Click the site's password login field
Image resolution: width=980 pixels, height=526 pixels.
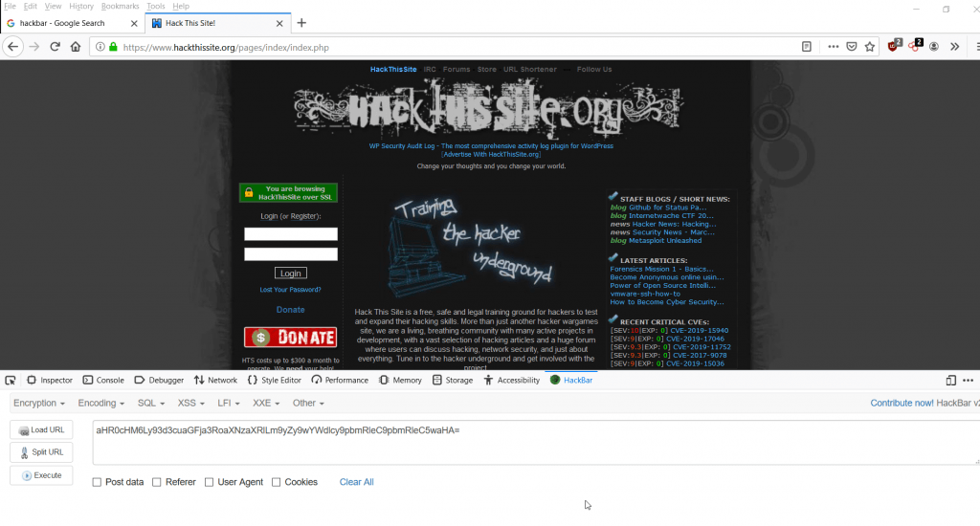291,253
